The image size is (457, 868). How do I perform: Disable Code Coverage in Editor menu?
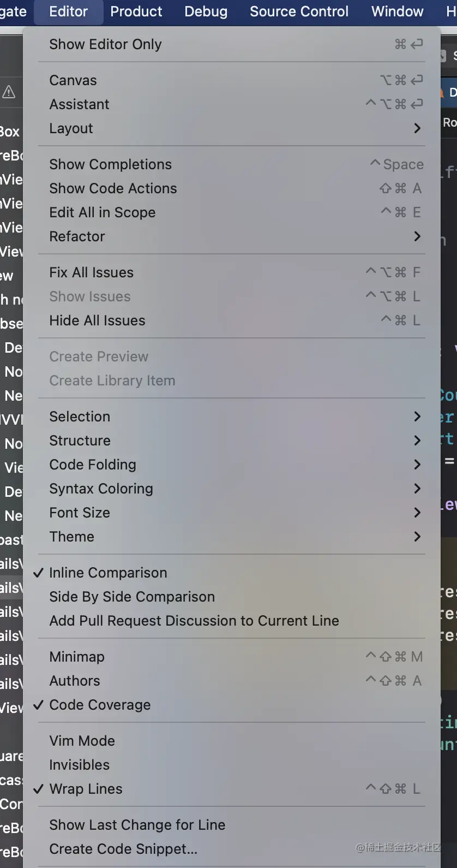pyautogui.click(x=100, y=705)
